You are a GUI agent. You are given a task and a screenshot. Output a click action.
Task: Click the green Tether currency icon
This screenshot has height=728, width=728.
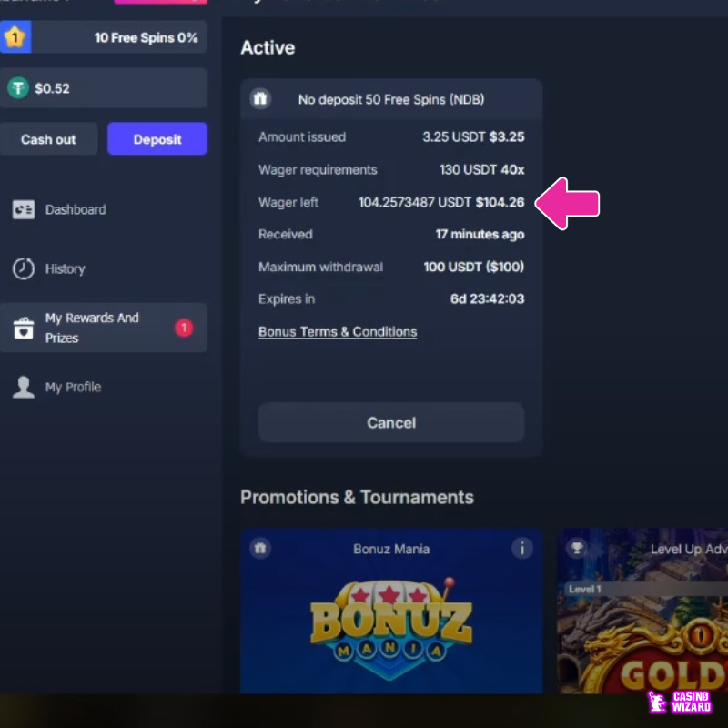click(18, 88)
